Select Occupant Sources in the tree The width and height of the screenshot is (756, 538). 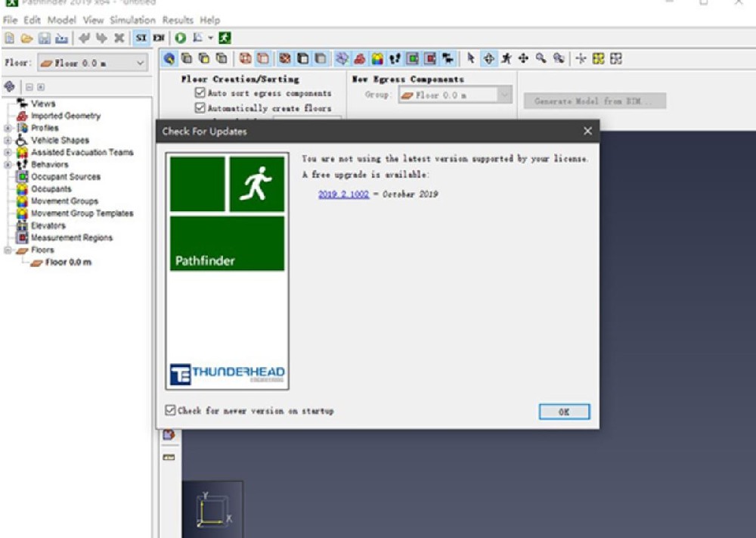tap(66, 176)
